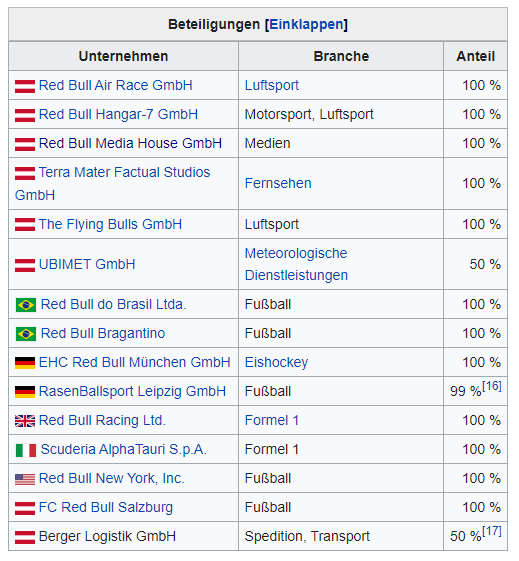
Task: Collapse the table via Einklappen
Action: pyautogui.click(x=306, y=24)
